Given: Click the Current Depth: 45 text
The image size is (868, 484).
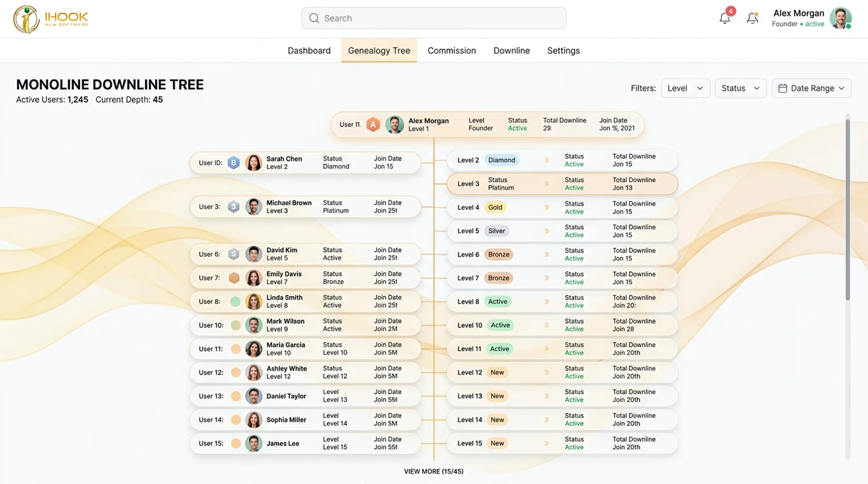Looking at the screenshot, I should click(129, 100).
